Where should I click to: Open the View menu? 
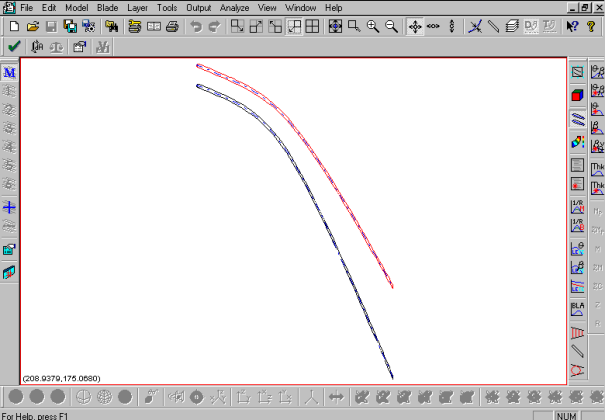(x=267, y=8)
